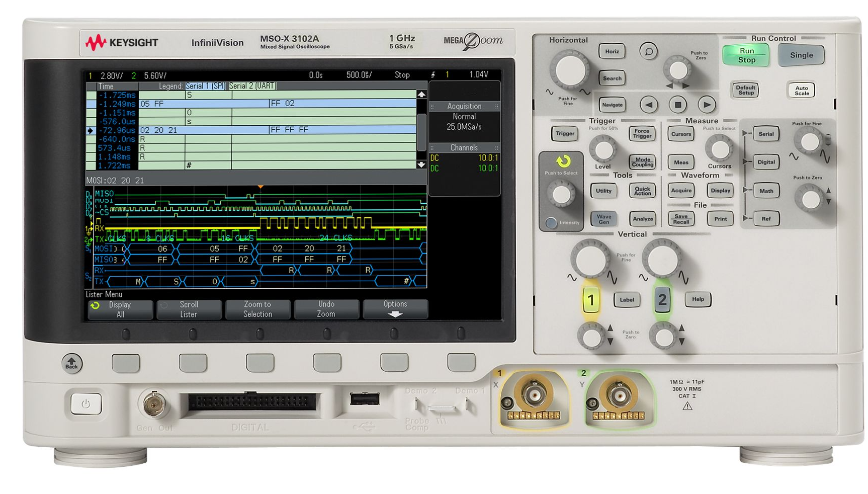Open the Math function menu
The height and width of the screenshot is (494, 868).
[x=766, y=191]
